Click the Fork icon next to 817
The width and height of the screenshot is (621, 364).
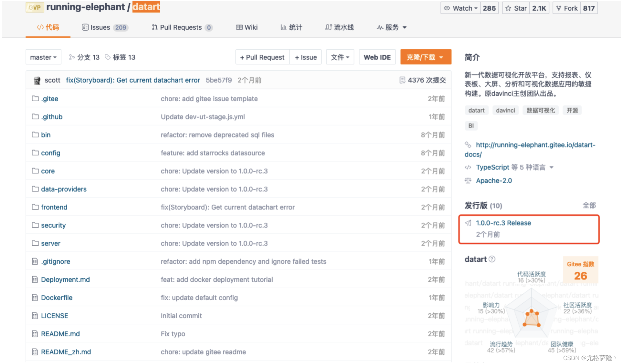tap(559, 8)
